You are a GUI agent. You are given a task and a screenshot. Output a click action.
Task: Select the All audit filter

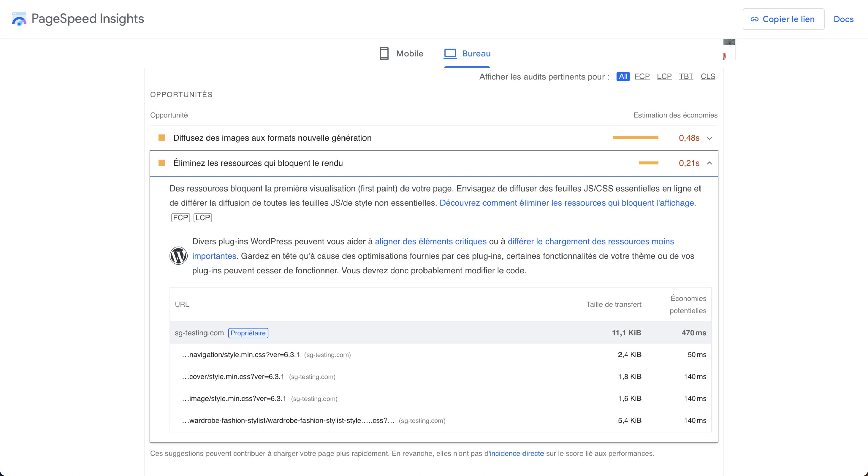click(623, 77)
